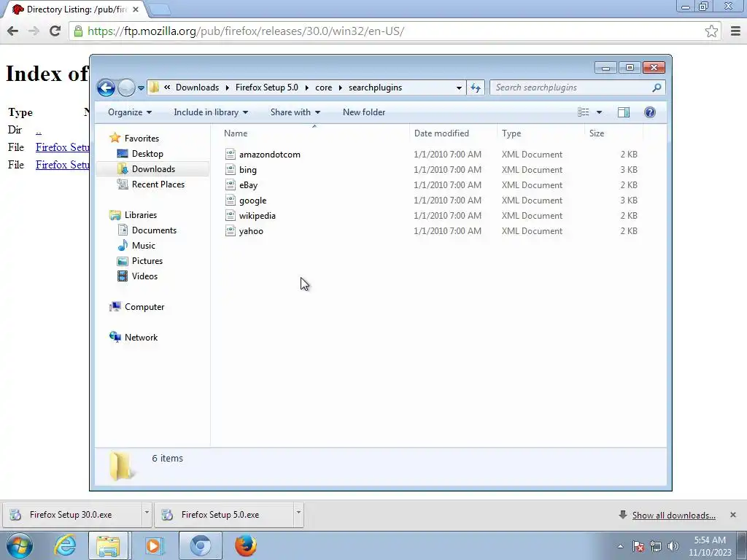
Task: Click Chrome browser back button
Action: 13,31
